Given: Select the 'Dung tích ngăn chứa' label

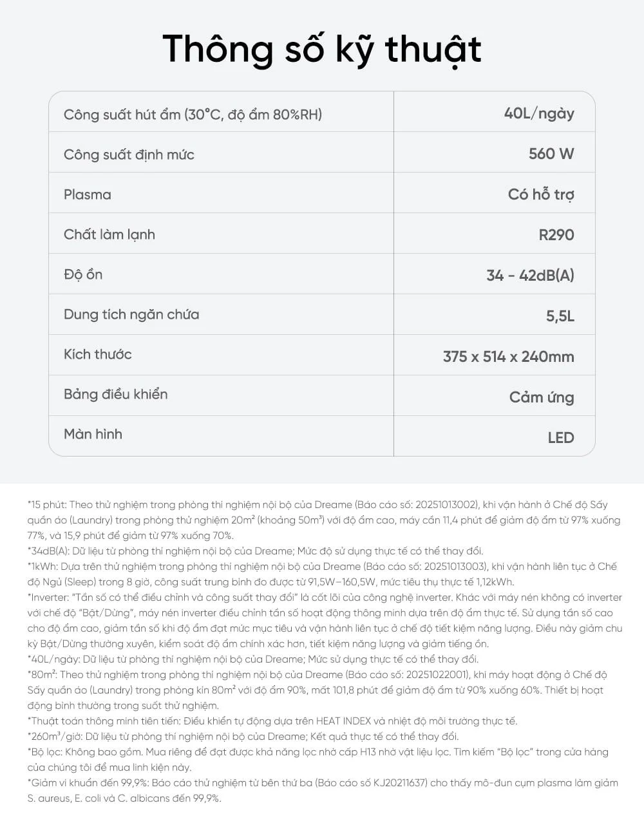Looking at the screenshot, I should pos(131,315).
